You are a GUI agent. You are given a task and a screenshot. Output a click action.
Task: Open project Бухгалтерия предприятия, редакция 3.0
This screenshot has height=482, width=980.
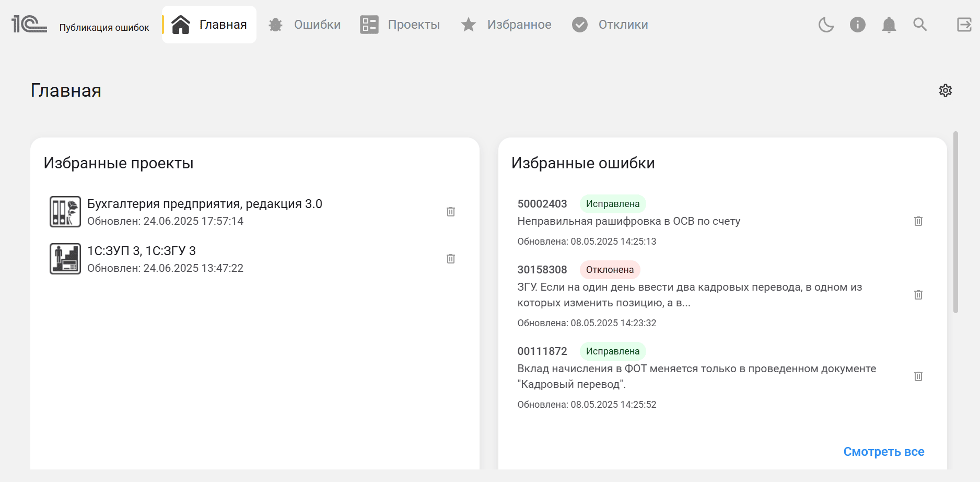(x=205, y=204)
